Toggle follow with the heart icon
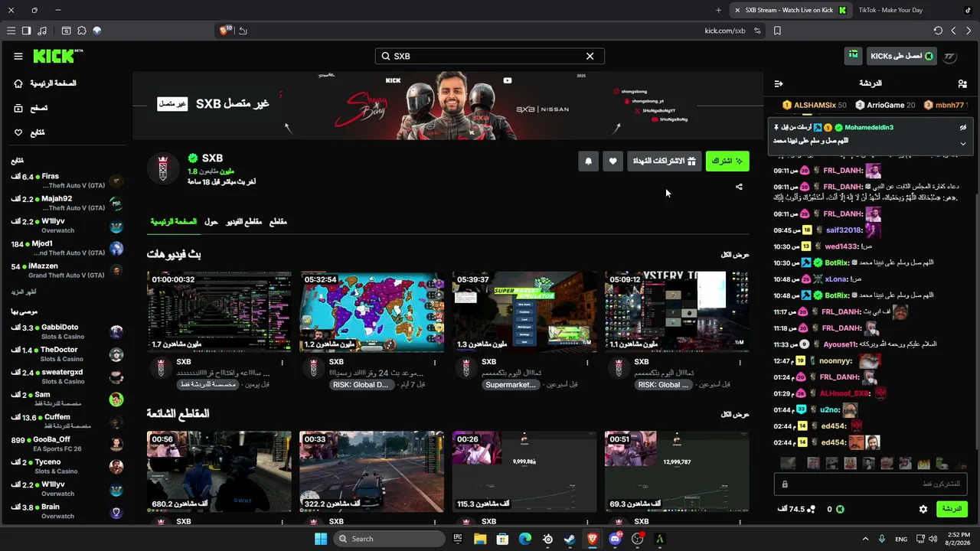980x551 pixels. [612, 161]
